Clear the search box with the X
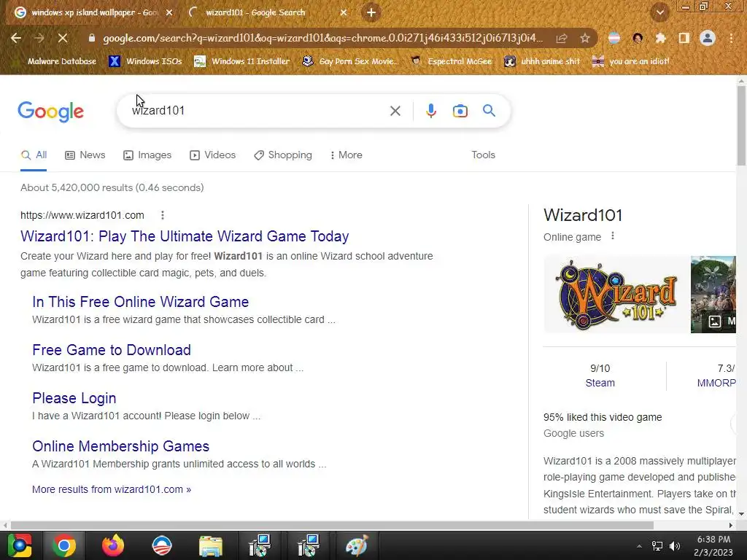747x560 pixels. (395, 111)
